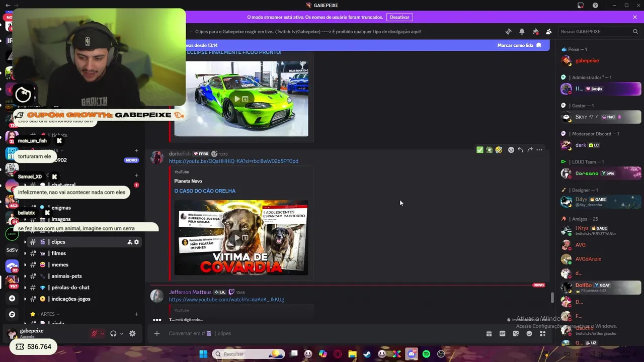Open Jefferson Matteus avatar
The image size is (644, 362).
click(157, 296)
